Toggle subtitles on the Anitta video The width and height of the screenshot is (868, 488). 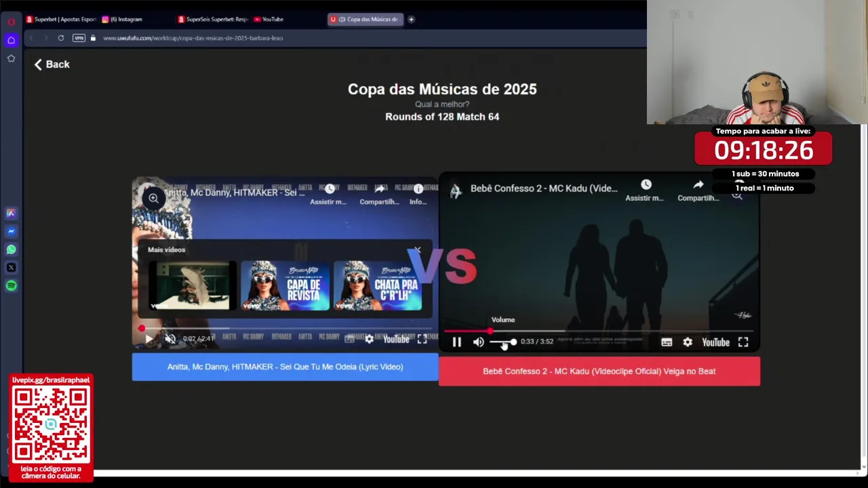[x=349, y=339]
